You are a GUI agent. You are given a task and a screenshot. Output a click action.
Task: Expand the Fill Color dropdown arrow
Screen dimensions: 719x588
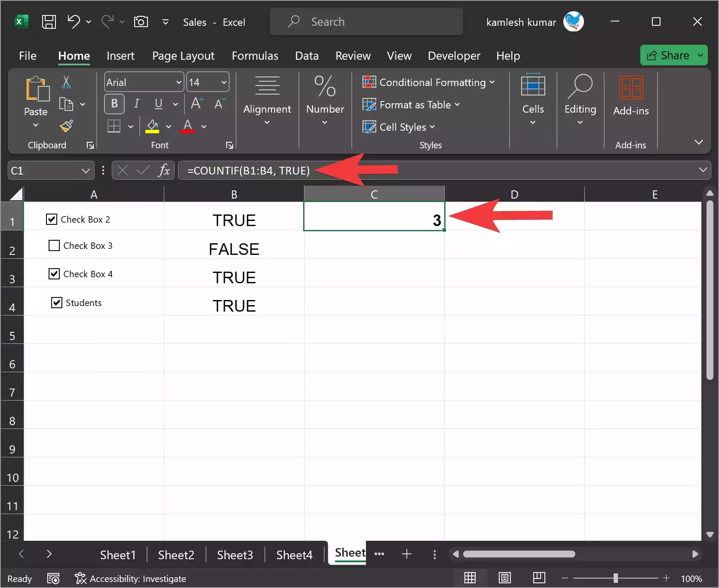(x=169, y=126)
